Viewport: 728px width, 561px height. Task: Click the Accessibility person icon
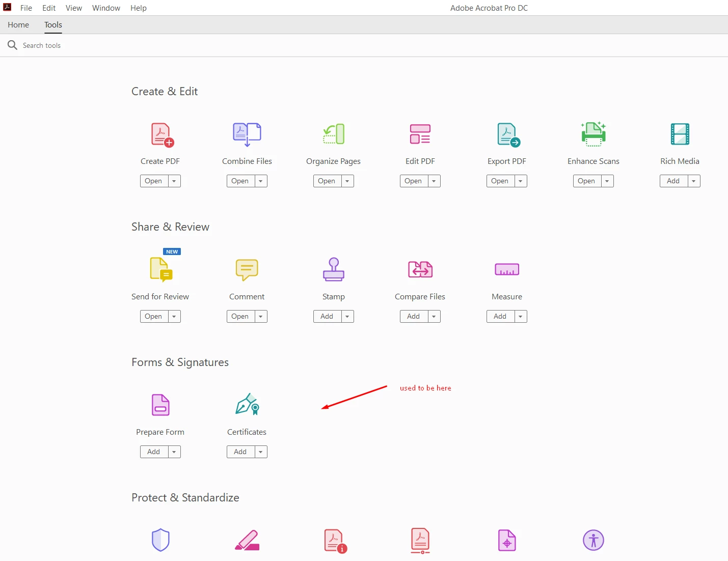(x=594, y=540)
